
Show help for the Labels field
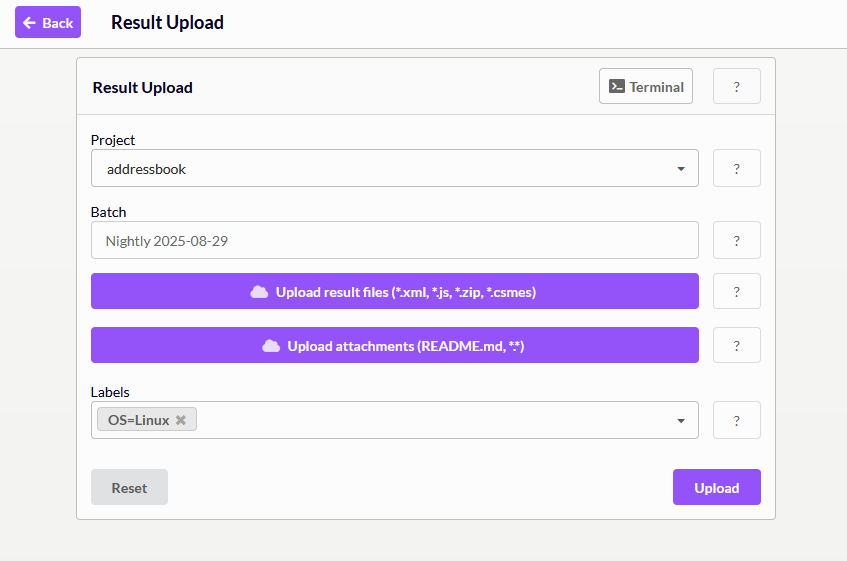736,420
